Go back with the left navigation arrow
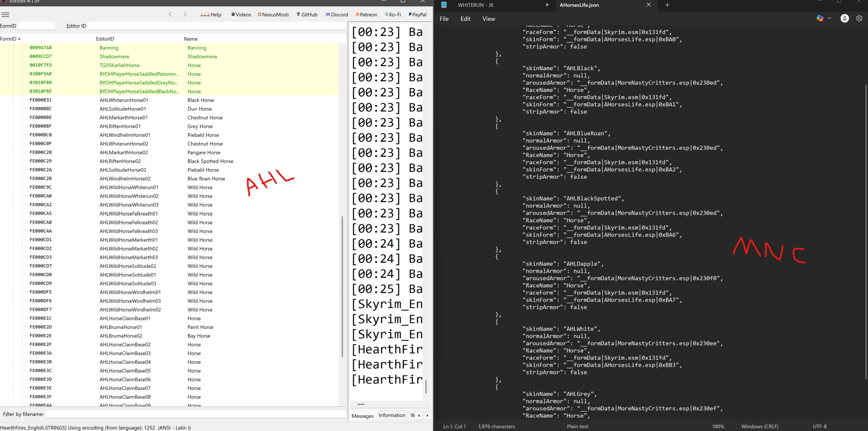The image size is (868, 431). coord(170,14)
